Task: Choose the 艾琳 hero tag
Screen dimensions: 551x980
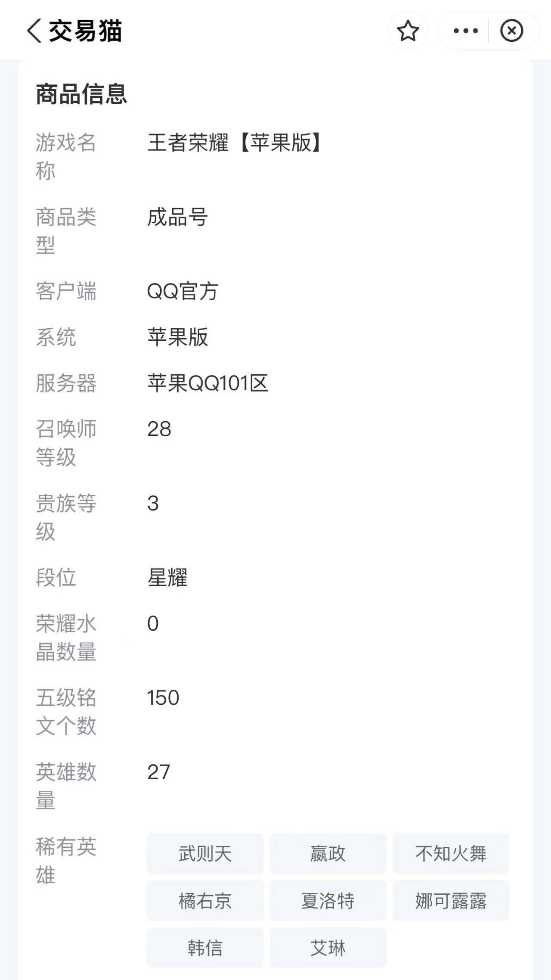Action: pyautogui.click(x=328, y=948)
